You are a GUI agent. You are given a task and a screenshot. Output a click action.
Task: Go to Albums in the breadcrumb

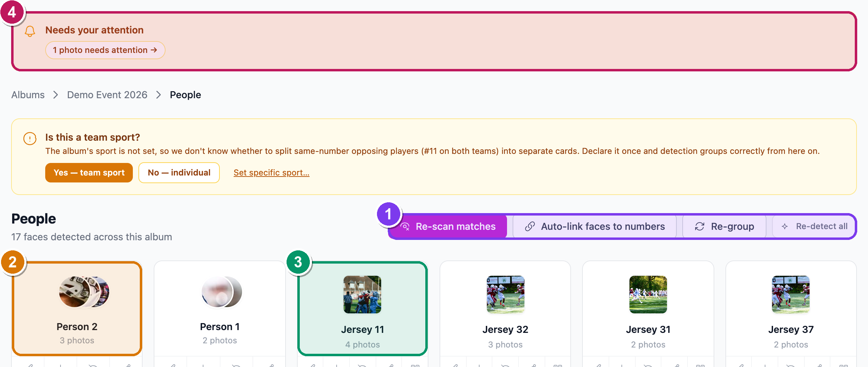(x=28, y=95)
